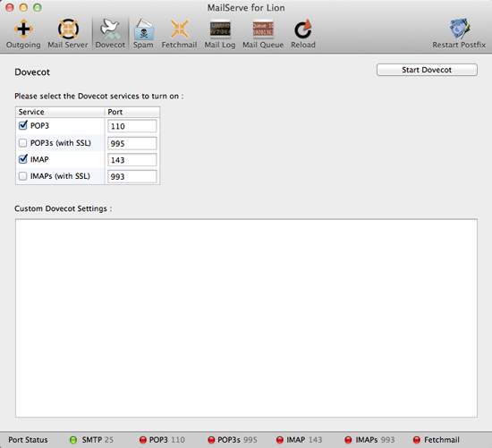The height and width of the screenshot is (448, 492).
Task: Click the red POP3 status light
Action: [143, 440]
